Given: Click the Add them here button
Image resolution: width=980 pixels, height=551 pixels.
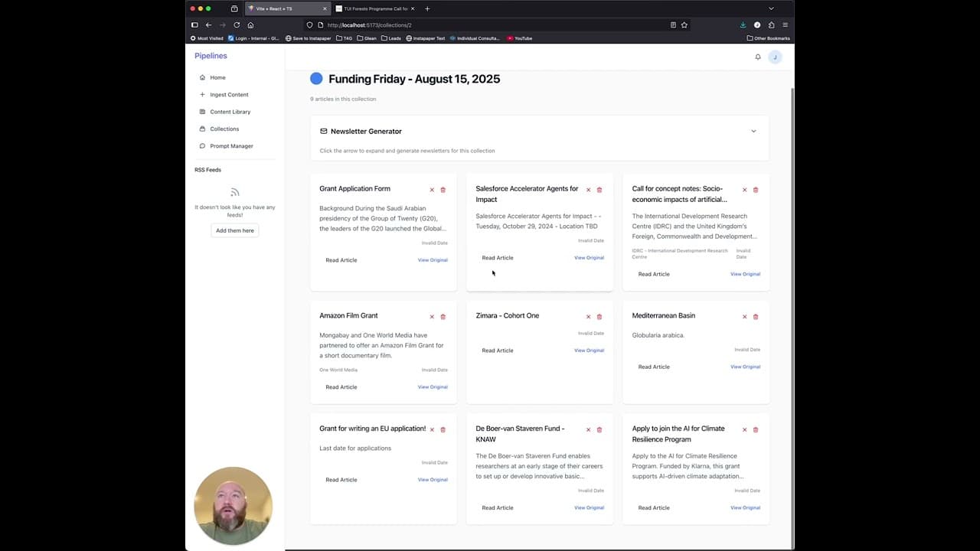Looking at the screenshot, I should point(234,230).
